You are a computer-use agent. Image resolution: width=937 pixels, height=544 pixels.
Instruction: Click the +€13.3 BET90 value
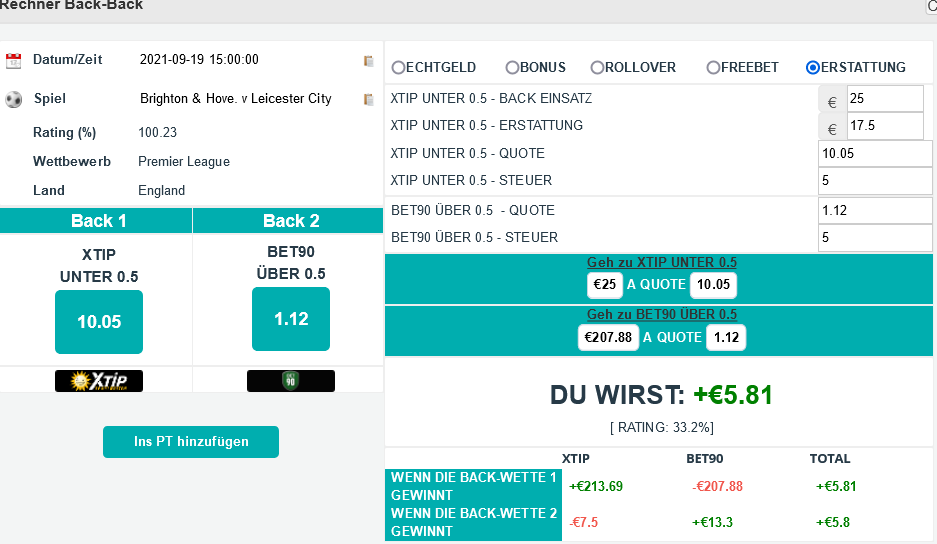712,522
